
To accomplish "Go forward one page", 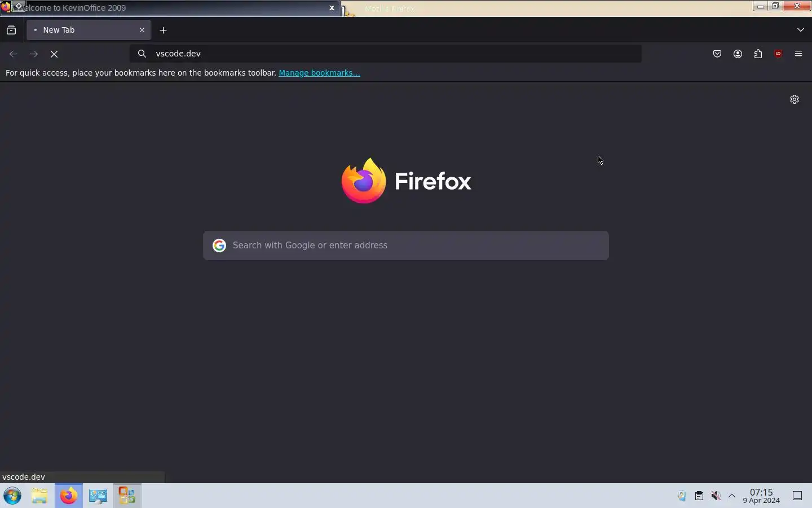I will click(34, 54).
